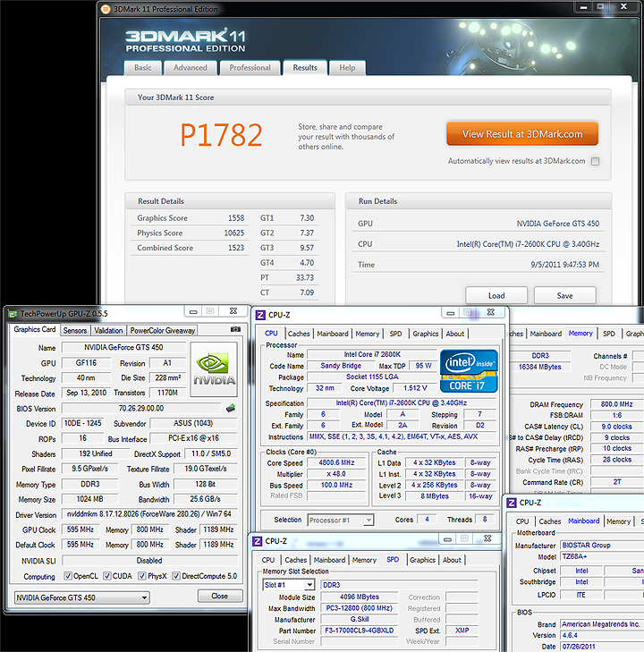Open the Slot #1 memory slot dropdown
Viewport: 644px width, 652px height.
tap(289, 585)
